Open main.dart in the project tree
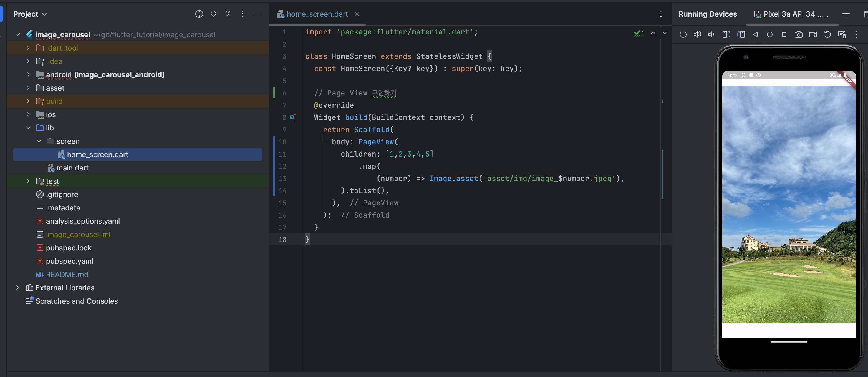Screen dimensions: 868x377 pos(72,168)
